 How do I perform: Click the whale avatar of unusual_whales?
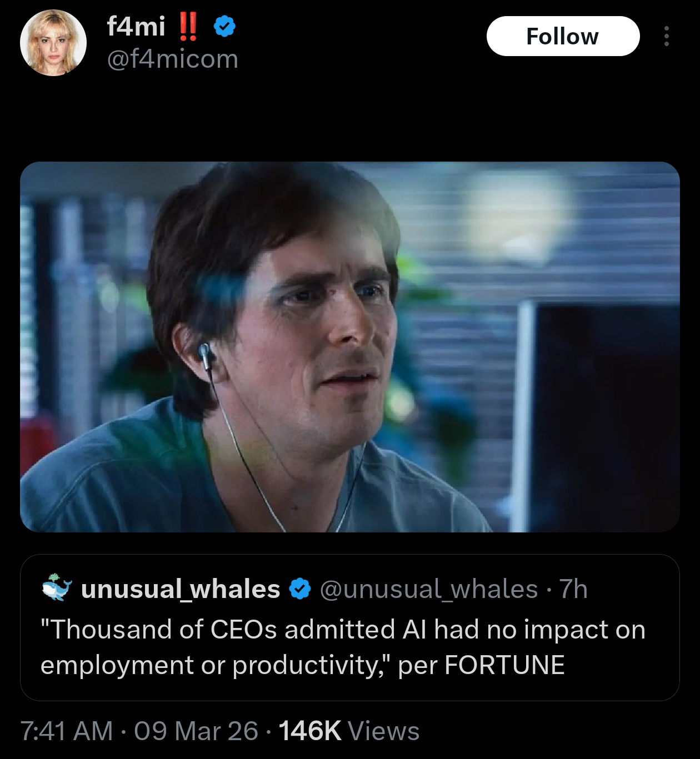(x=56, y=590)
